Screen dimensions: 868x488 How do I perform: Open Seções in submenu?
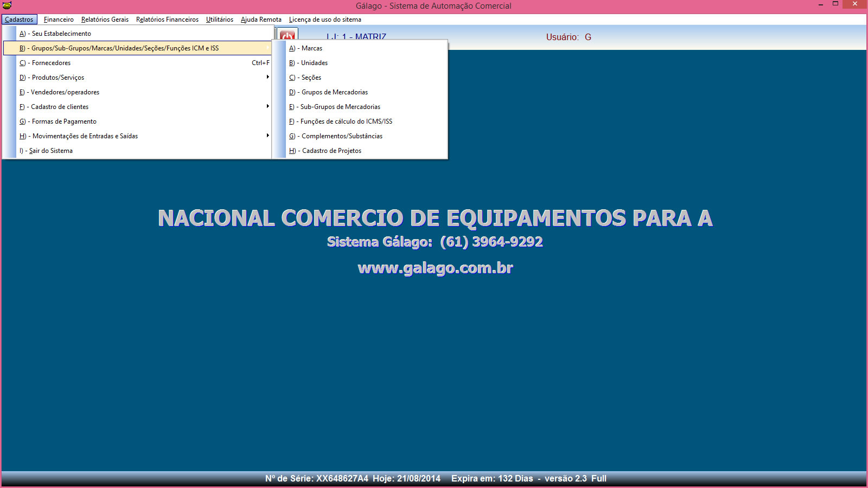click(360, 78)
